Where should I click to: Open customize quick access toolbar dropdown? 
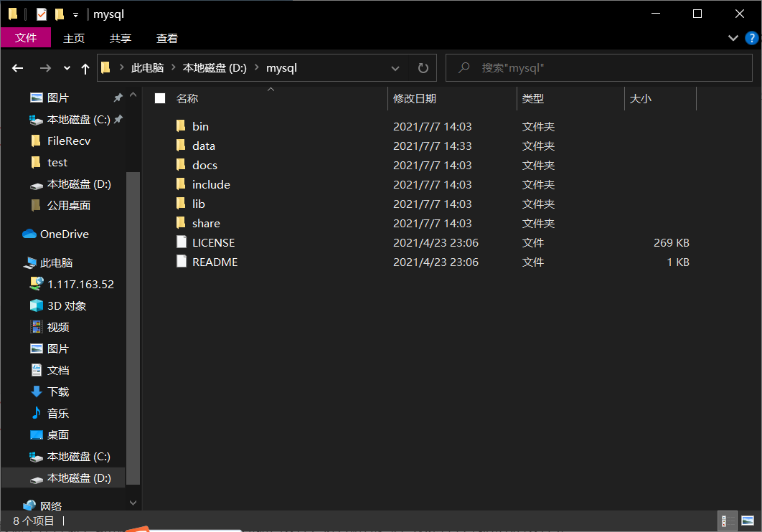pyautogui.click(x=75, y=15)
